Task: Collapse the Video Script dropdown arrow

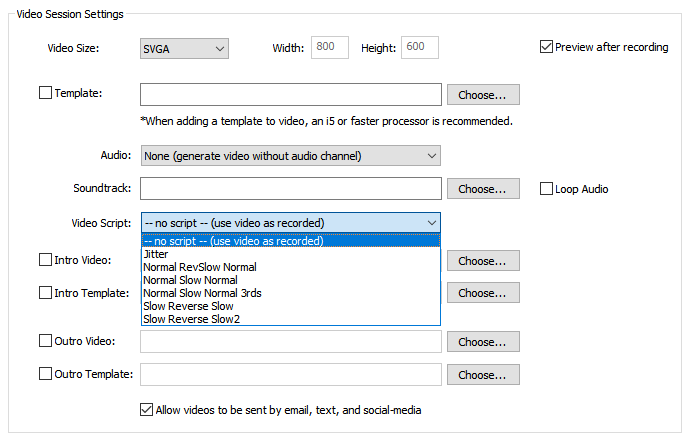Action: pyautogui.click(x=432, y=223)
